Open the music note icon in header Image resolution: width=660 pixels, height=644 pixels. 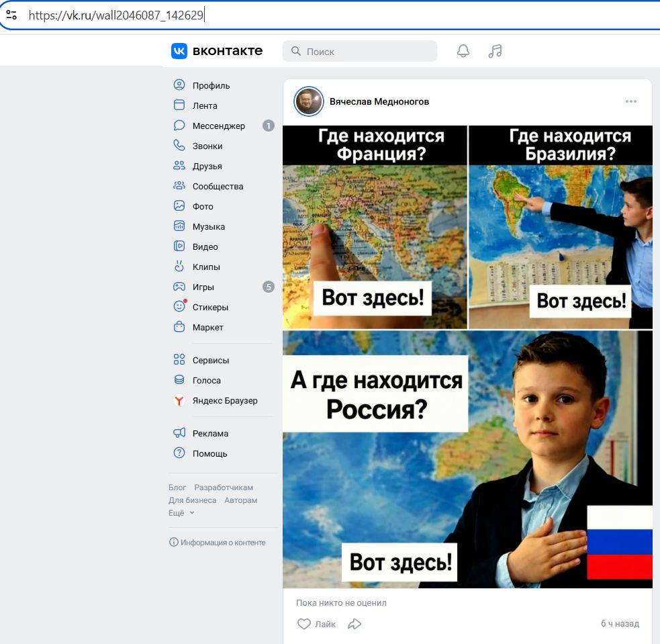(x=495, y=51)
